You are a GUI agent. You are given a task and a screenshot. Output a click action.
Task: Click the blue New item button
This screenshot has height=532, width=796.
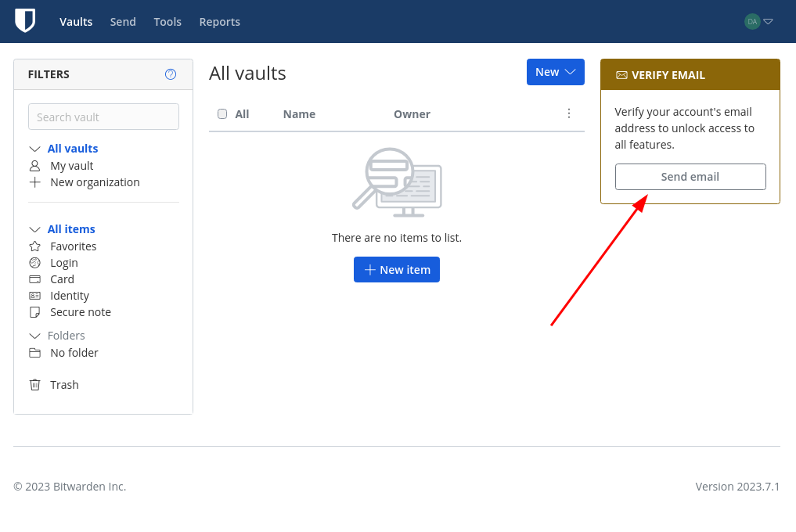(x=397, y=270)
